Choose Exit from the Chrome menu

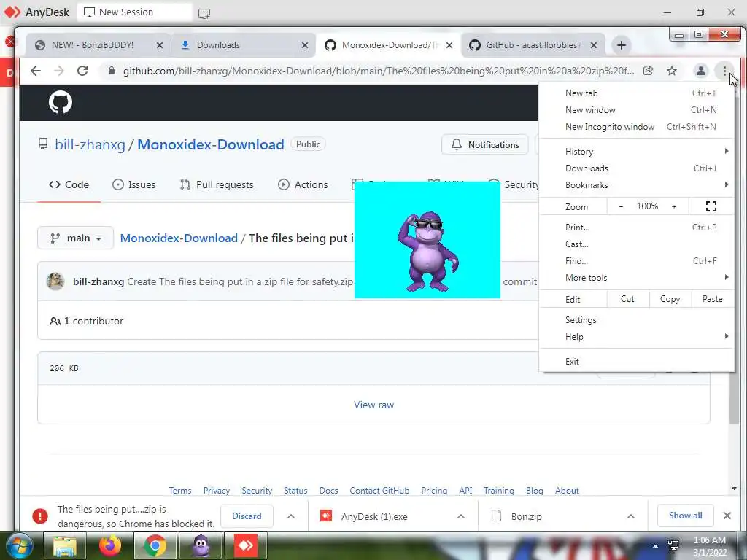pos(637,362)
